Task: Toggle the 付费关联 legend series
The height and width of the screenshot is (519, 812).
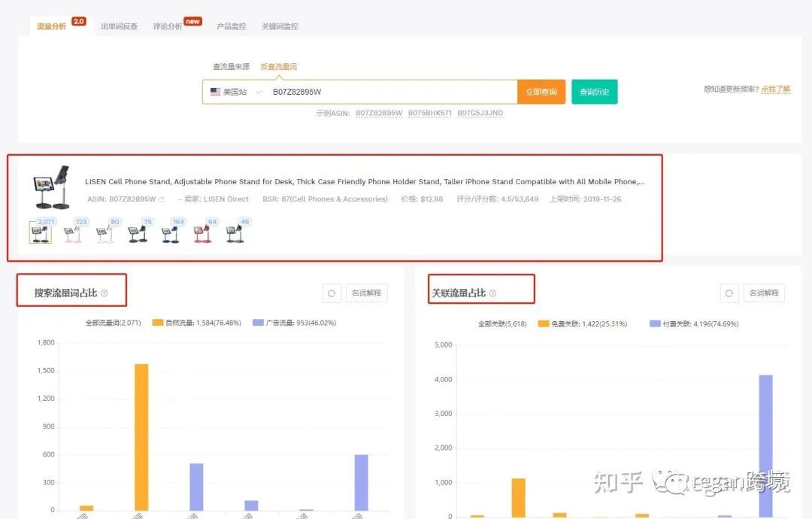Action: click(694, 323)
